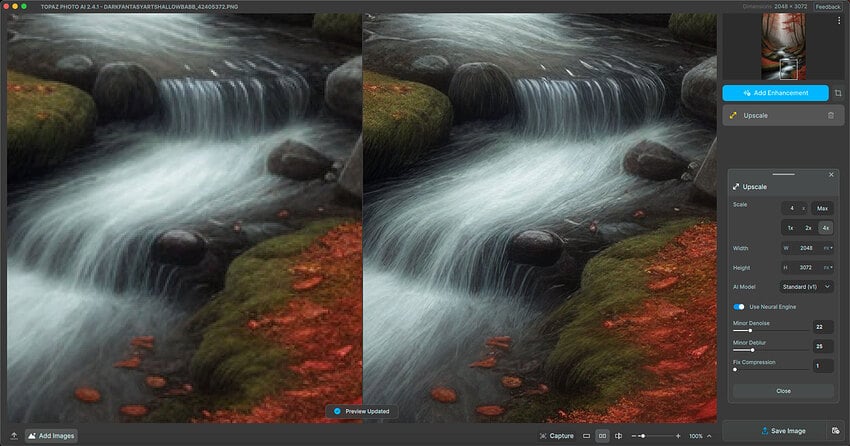Open the Height unit px dropdown
The width and height of the screenshot is (850, 446).
829,268
